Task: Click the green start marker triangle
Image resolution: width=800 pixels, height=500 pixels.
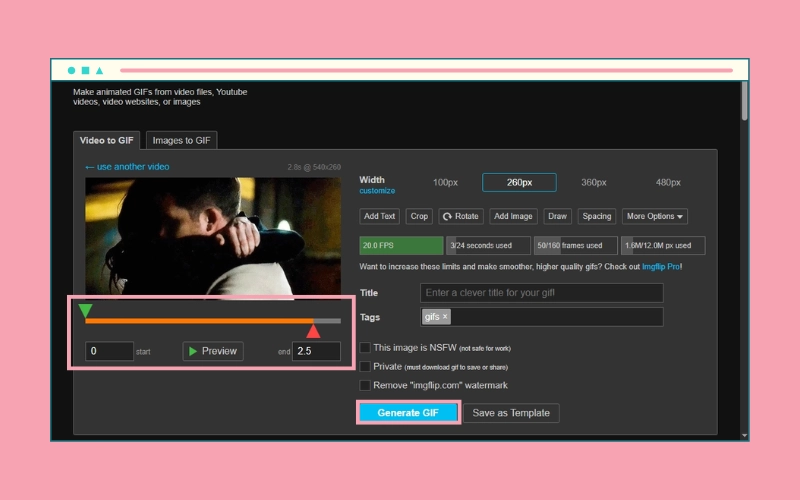Action: click(x=86, y=311)
